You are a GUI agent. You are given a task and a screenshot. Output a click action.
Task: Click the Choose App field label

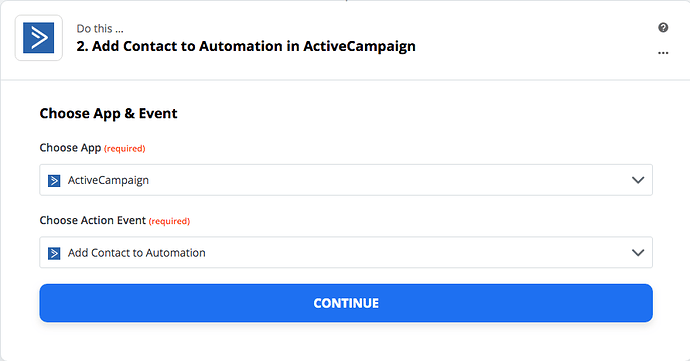coord(70,148)
